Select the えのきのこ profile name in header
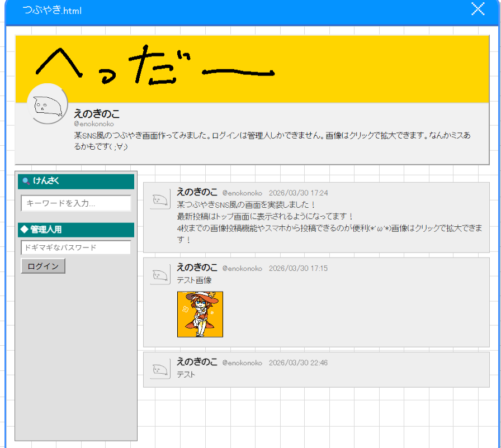 (97, 114)
